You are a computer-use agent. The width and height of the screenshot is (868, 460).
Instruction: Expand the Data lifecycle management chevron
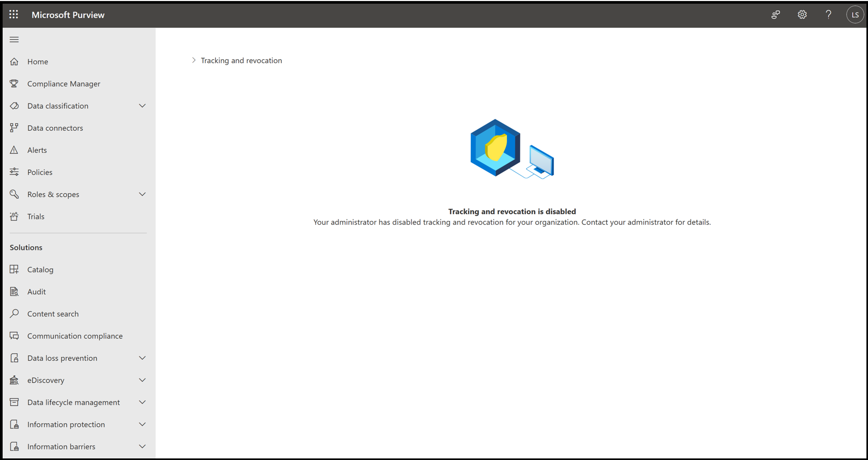pyautogui.click(x=142, y=402)
